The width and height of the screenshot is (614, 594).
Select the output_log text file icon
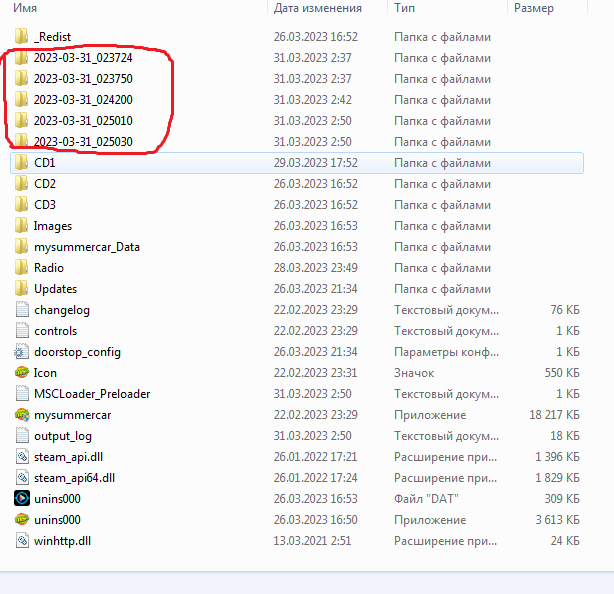22,435
